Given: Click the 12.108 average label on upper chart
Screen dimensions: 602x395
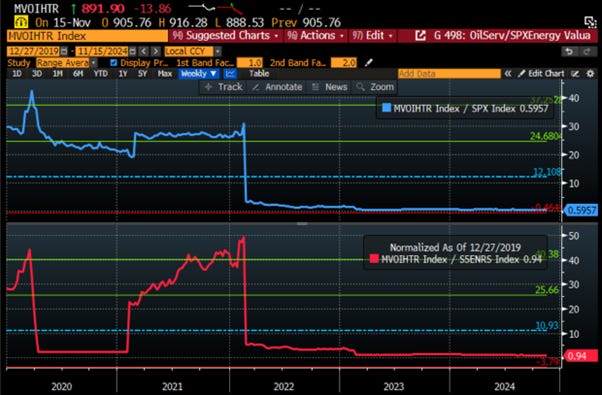Looking at the screenshot, I should point(547,172).
